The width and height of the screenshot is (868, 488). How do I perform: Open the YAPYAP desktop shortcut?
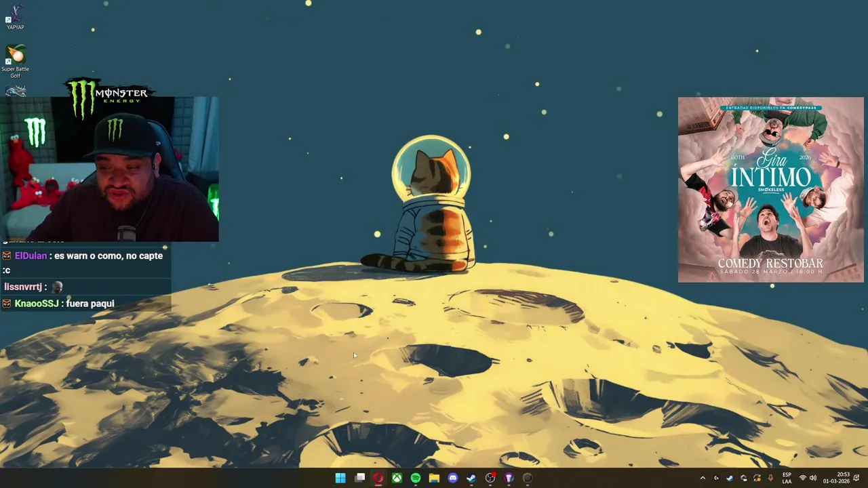pyautogui.click(x=15, y=17)
